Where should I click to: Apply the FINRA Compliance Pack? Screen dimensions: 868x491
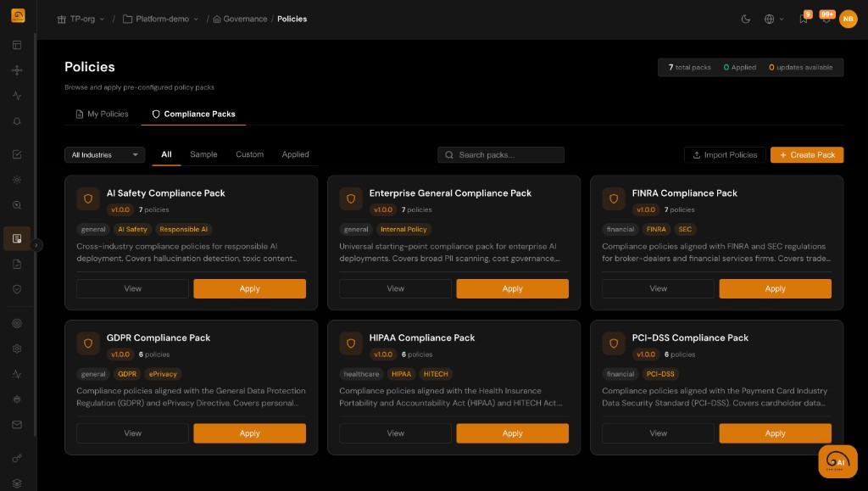point(775,288)
